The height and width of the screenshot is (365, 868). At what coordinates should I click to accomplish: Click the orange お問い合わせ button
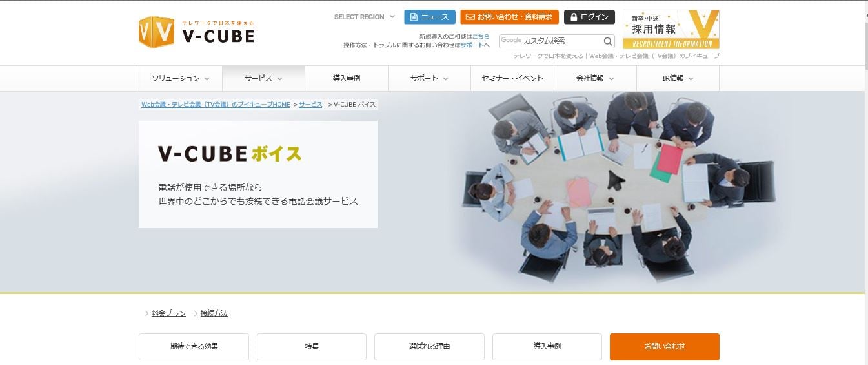coord(665,347)
